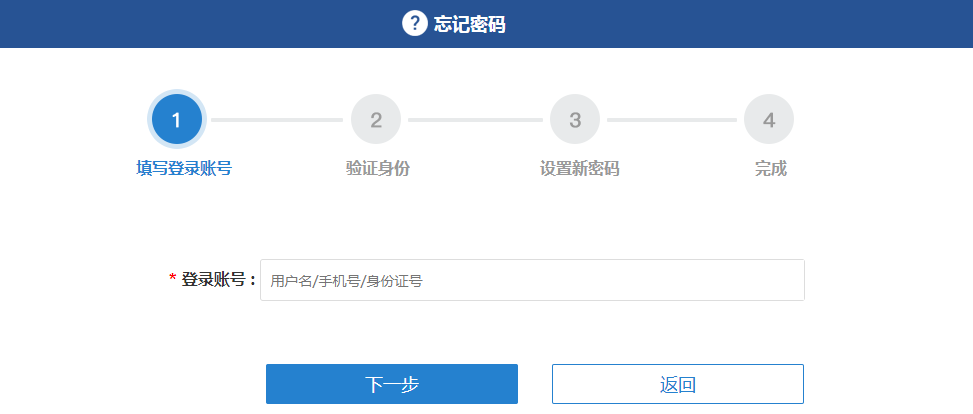Click progress line between steps 2 and 3

pyautogui.click(x=475, y=120)
